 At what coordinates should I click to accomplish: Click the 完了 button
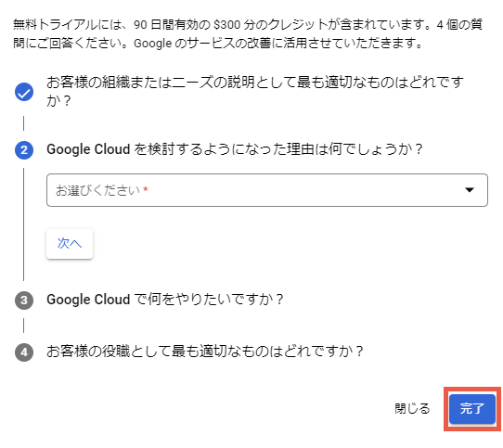tap(472, 408)
